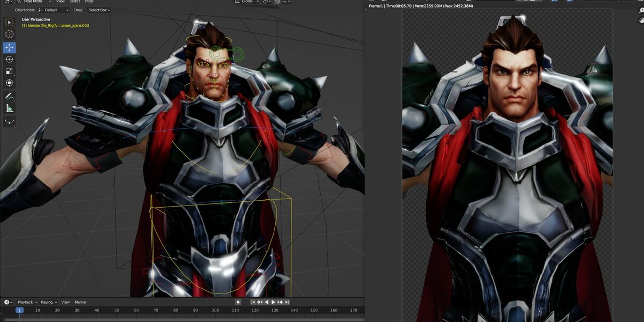Open the timeline Marker menu
This screenshot has height=322, width=644.
coord(80,302)
